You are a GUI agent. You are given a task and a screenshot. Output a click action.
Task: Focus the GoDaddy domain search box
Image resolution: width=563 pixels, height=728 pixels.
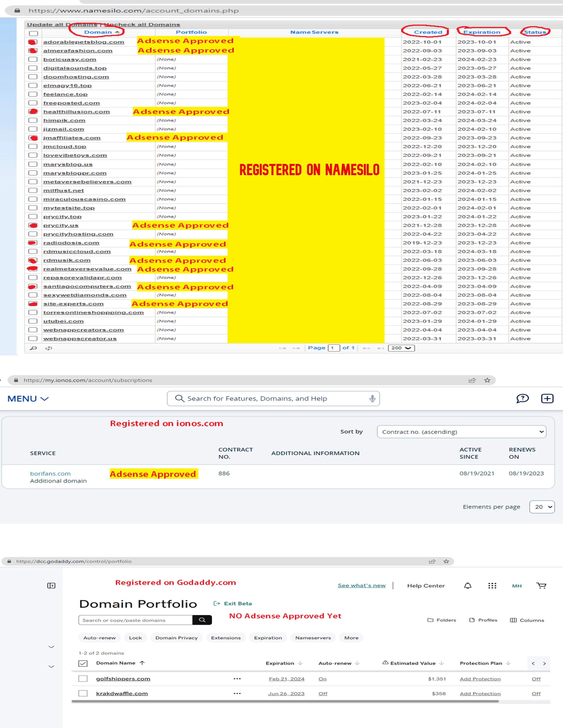(x=135, y=620)
